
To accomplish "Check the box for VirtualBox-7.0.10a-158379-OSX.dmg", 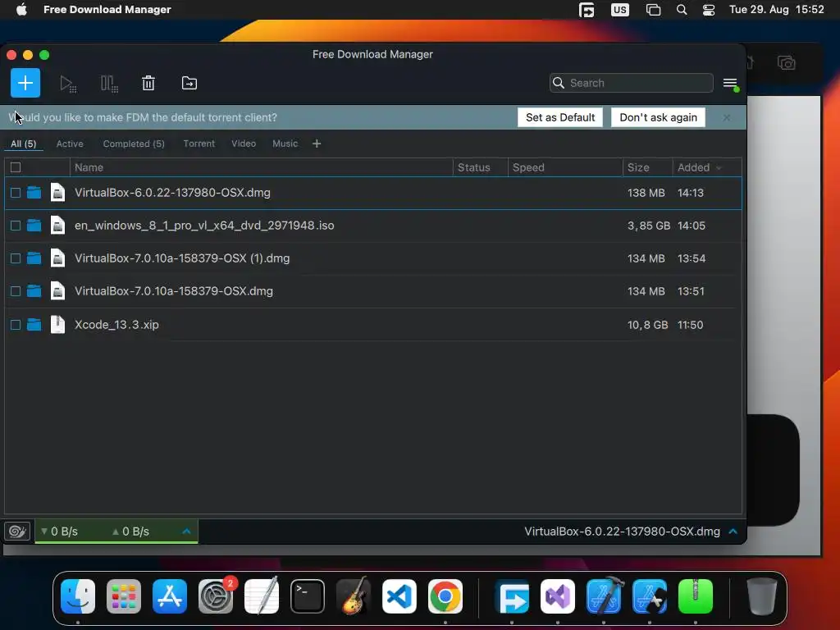I will pos(16,291).
